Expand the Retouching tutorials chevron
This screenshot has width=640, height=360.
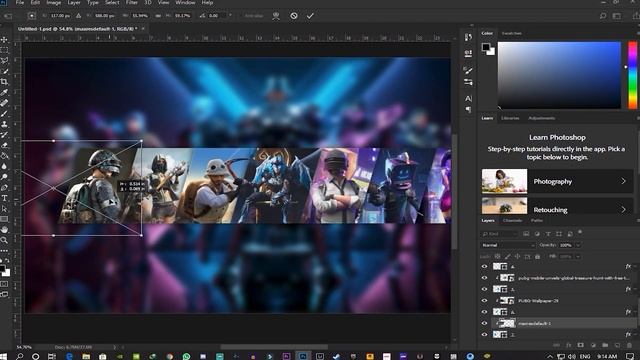click(623, 209)
